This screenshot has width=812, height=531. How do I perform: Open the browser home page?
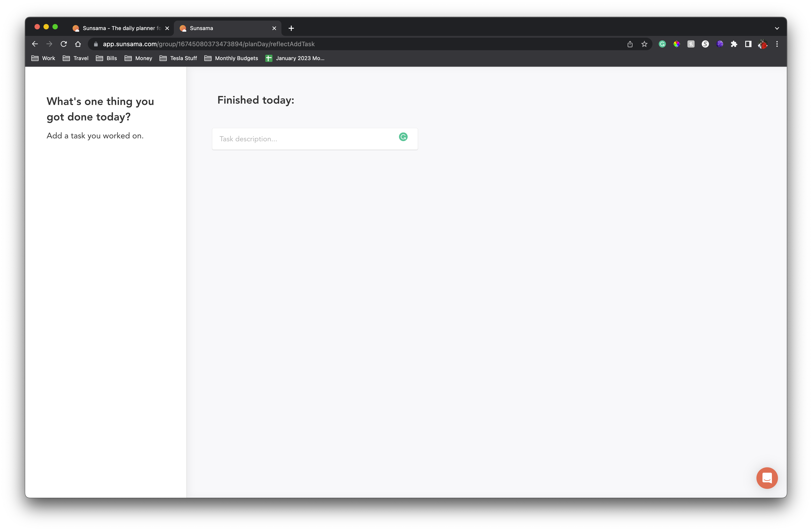tap(78, 44)
